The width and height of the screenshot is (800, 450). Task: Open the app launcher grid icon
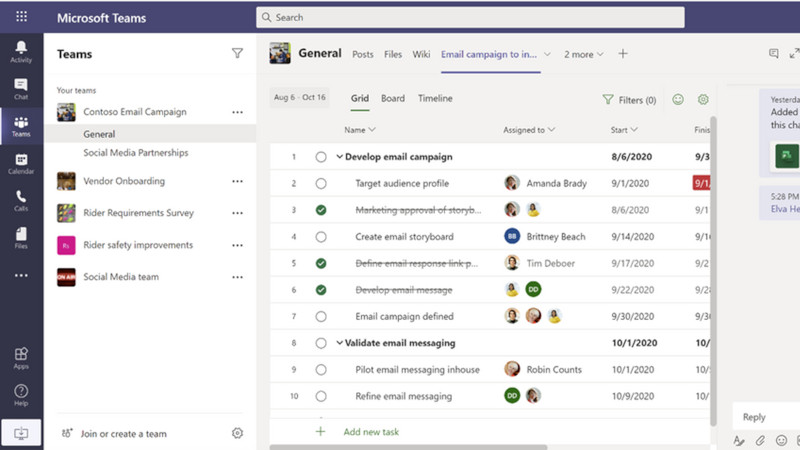21,16
